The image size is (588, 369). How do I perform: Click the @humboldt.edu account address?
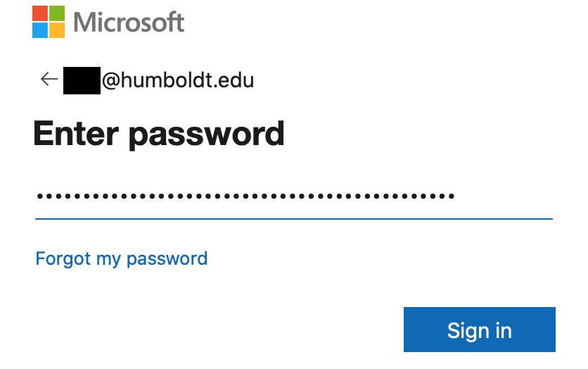[178, 80]
